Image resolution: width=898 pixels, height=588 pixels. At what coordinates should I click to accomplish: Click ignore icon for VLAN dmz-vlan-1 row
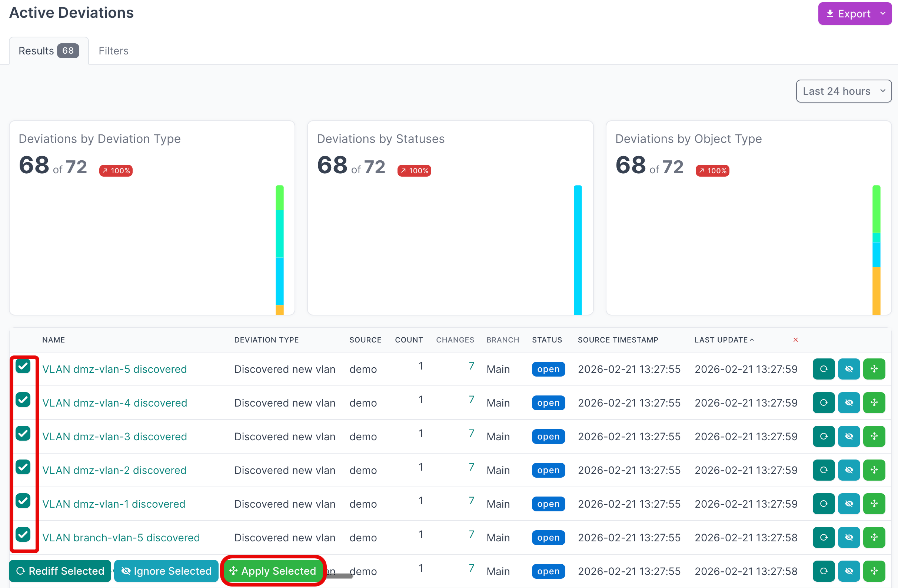849,504
